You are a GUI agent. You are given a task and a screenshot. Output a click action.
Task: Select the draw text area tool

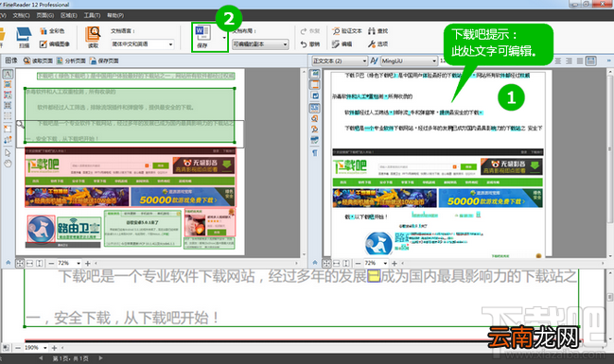click(x=8, y=74)
